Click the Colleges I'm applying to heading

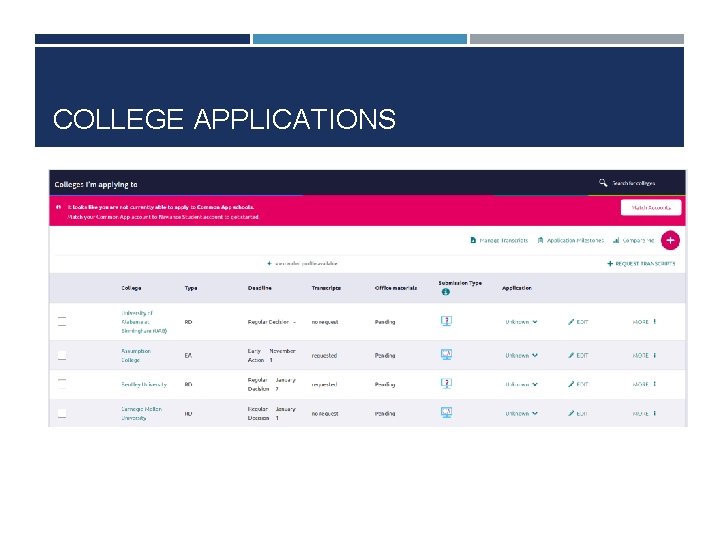(x=96, y=184)
